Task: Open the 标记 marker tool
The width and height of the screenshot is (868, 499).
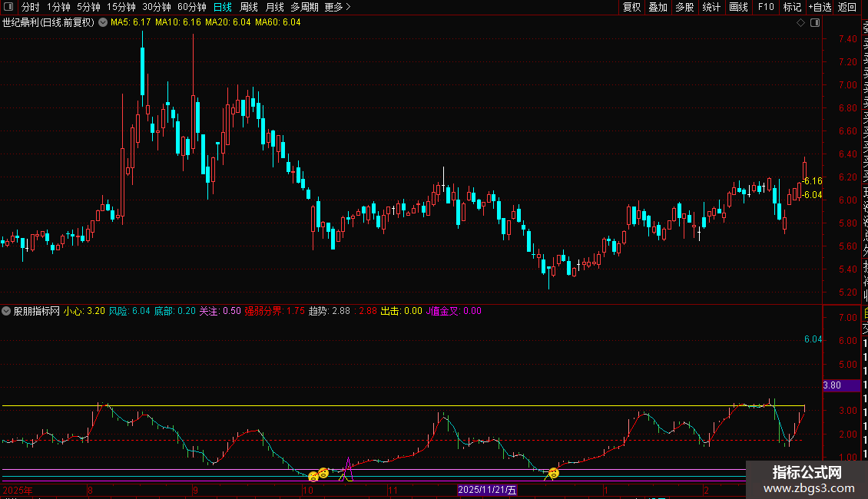Action: [x=792, y=7]
